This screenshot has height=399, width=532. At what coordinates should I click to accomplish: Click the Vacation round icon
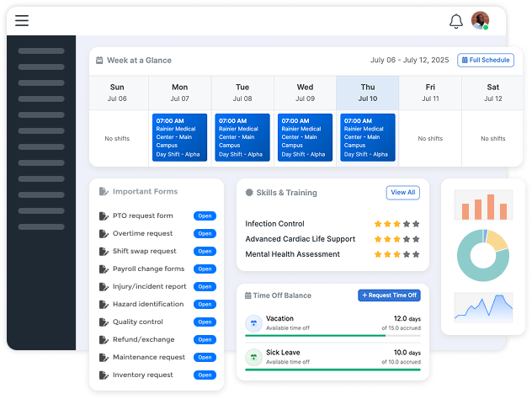[253, 323]
